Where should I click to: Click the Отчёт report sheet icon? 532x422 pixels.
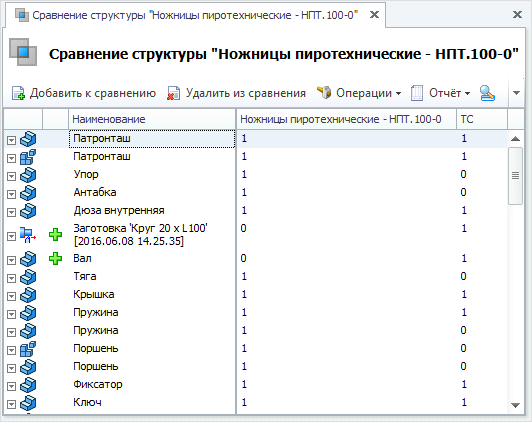pyautogui.click(x=417, y=93)
